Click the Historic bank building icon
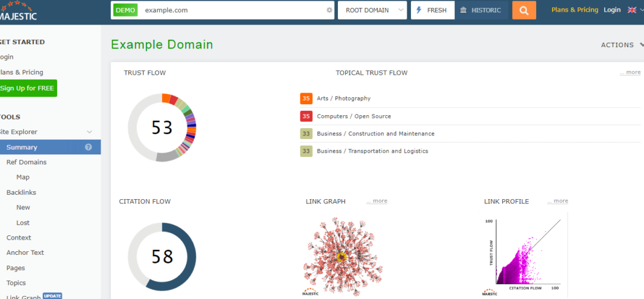 coord(463,10)
